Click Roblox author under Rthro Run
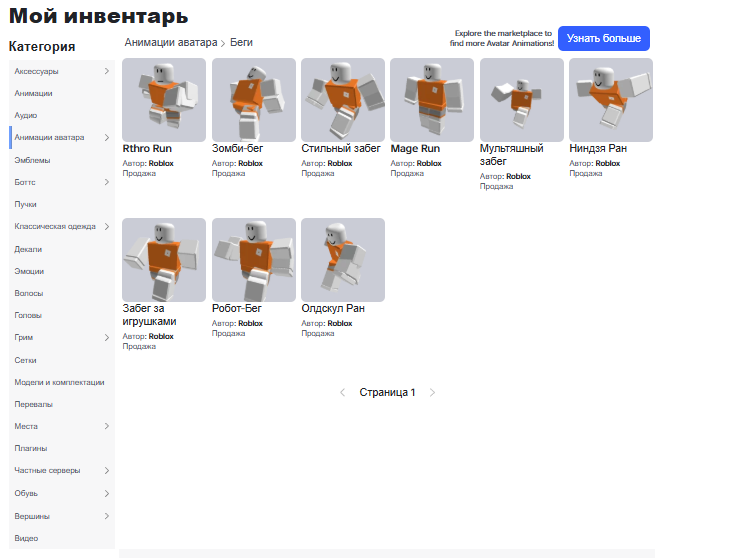Screen dimensions: 732x558 [x=161, y=163]
